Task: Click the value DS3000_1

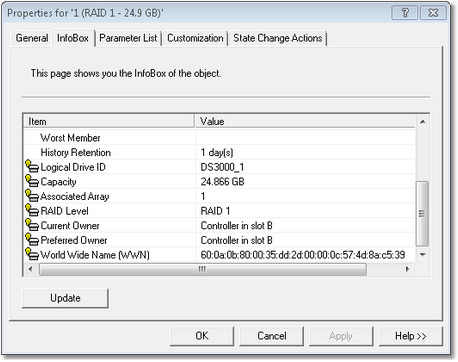Action: click(222, 167)
